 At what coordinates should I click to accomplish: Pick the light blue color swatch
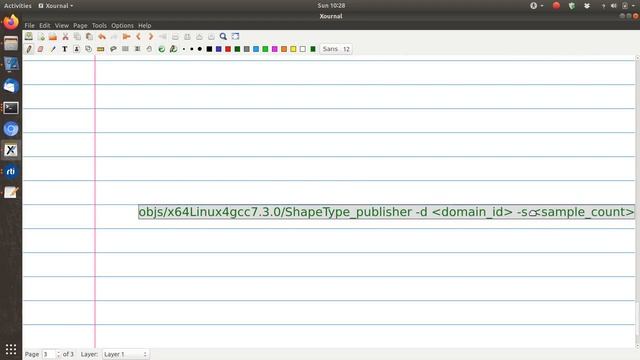(256, 49)
